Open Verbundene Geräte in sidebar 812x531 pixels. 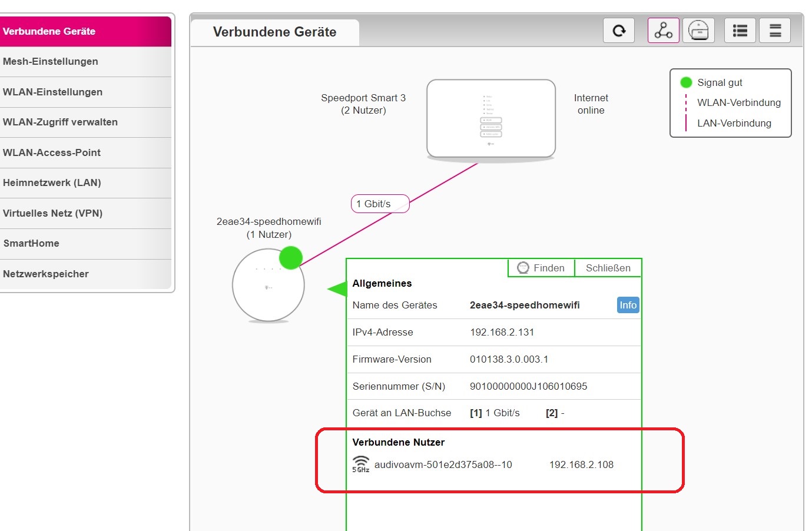point(85,31)
